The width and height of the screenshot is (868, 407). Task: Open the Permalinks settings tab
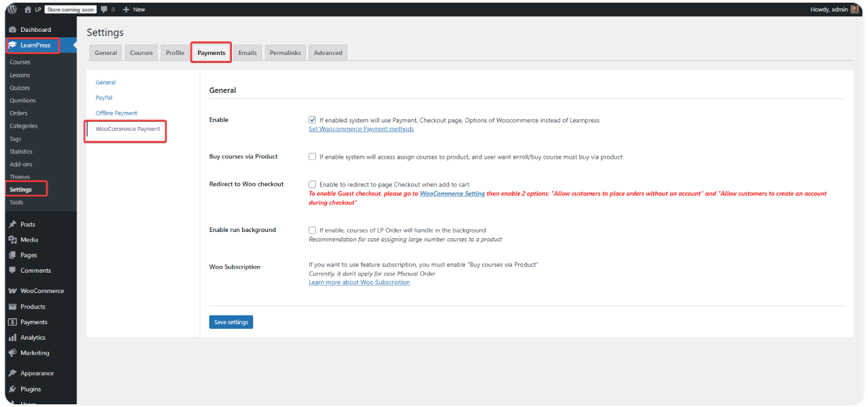[285, 52]
